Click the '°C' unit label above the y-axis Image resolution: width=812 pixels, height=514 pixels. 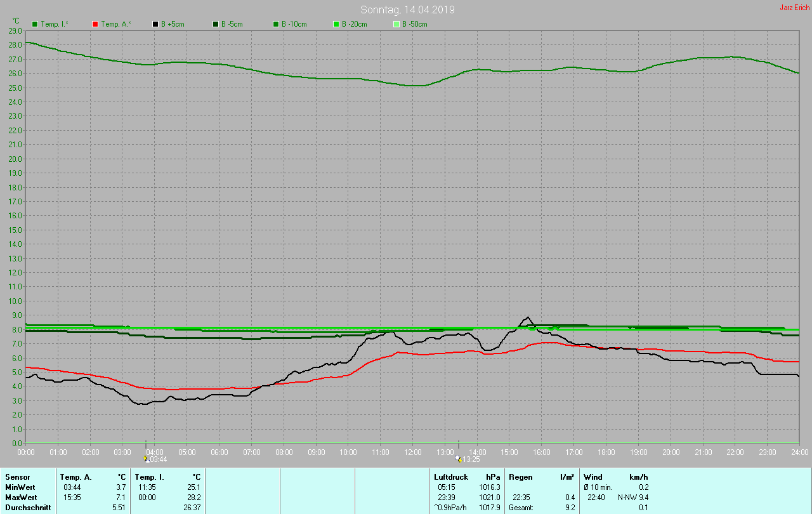coord(16,21)
